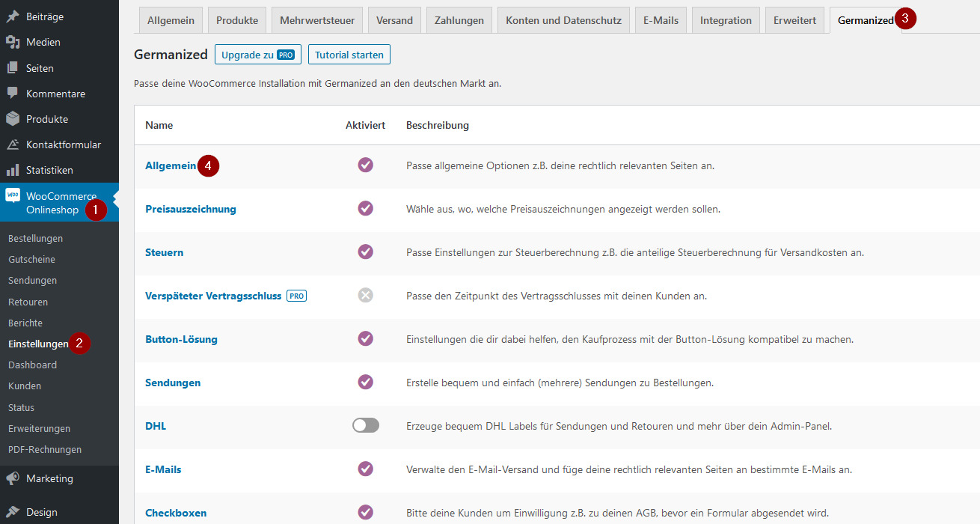The width and height of the screenshot is (980, 524).
Task: Open the Steuern settings link
Action: pyautogui.click(x=164, y=252)
